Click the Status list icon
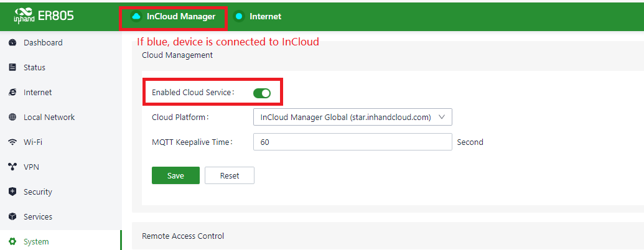 (x=12, y=67)
